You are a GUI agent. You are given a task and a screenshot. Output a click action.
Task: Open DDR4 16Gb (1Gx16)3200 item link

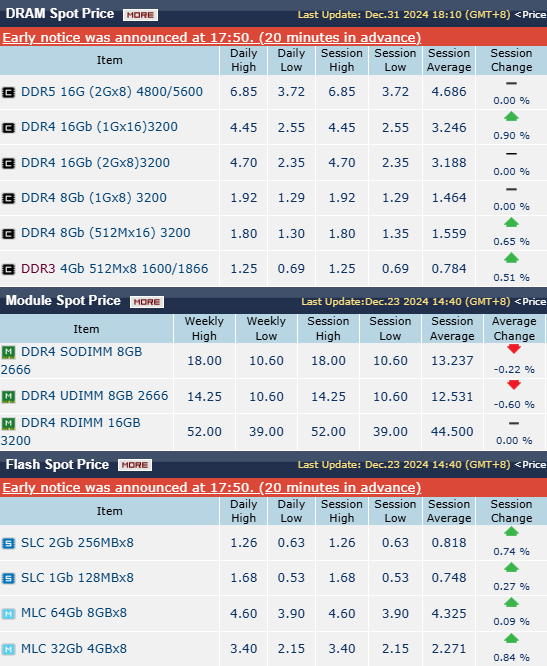click(99, 127)
